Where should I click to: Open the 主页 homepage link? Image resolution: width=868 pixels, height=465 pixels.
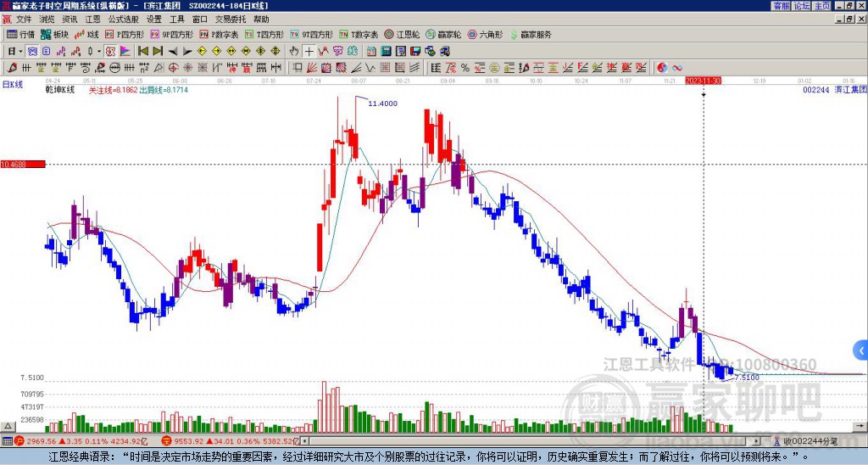[822, 6]
